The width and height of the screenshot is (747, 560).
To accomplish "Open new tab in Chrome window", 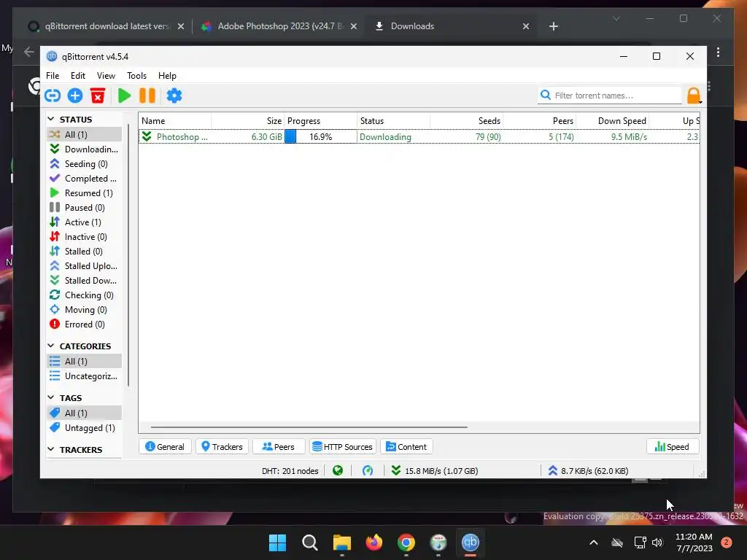I will tap(553, 26).
